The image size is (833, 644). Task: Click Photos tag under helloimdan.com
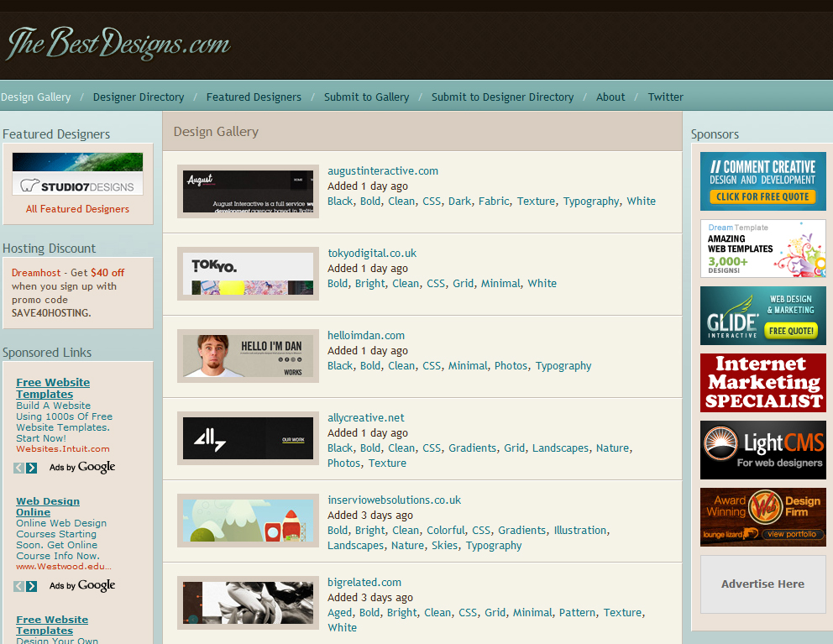[x=511, y=366]
